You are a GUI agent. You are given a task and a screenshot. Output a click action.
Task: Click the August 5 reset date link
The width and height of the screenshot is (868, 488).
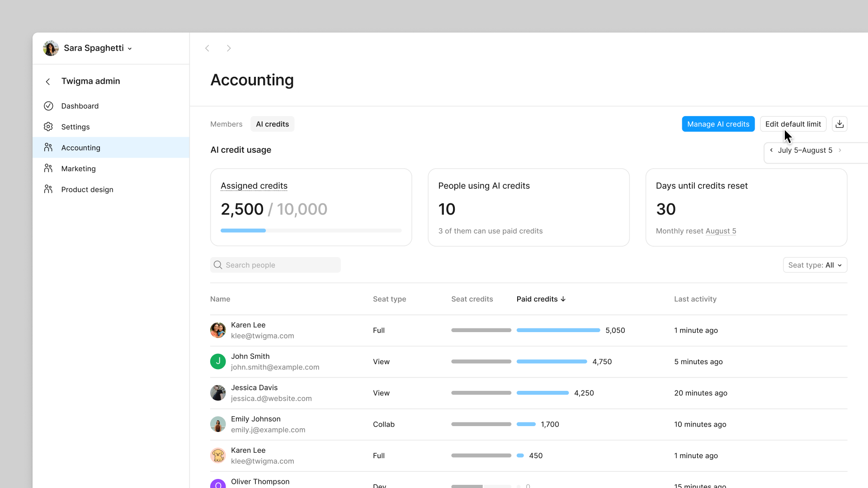[721, 231]
